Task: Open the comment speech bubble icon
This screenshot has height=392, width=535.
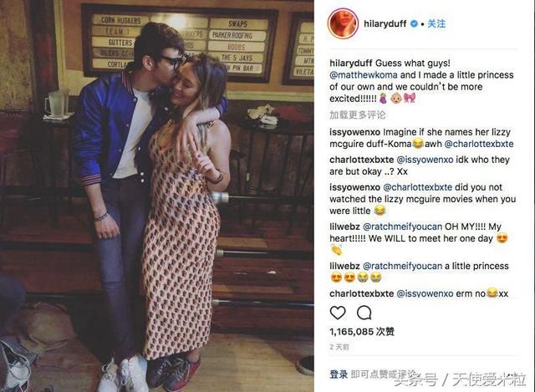Action: (364, 313)
